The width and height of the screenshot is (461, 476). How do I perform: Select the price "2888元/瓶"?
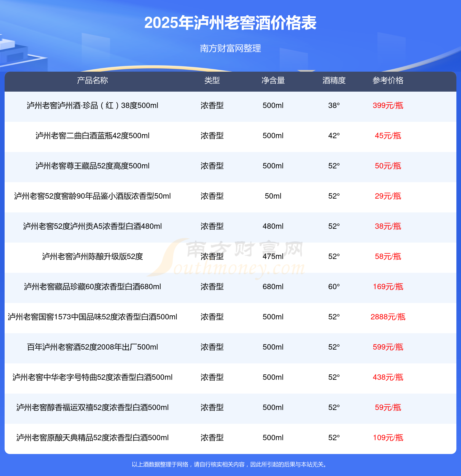[x=388, y=317]
